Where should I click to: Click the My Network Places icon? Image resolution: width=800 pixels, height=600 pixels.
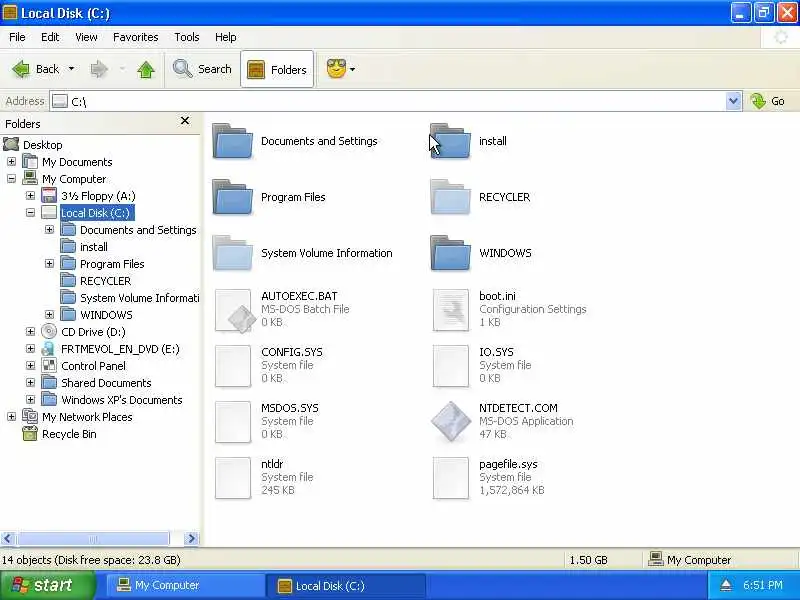(30, 417)
